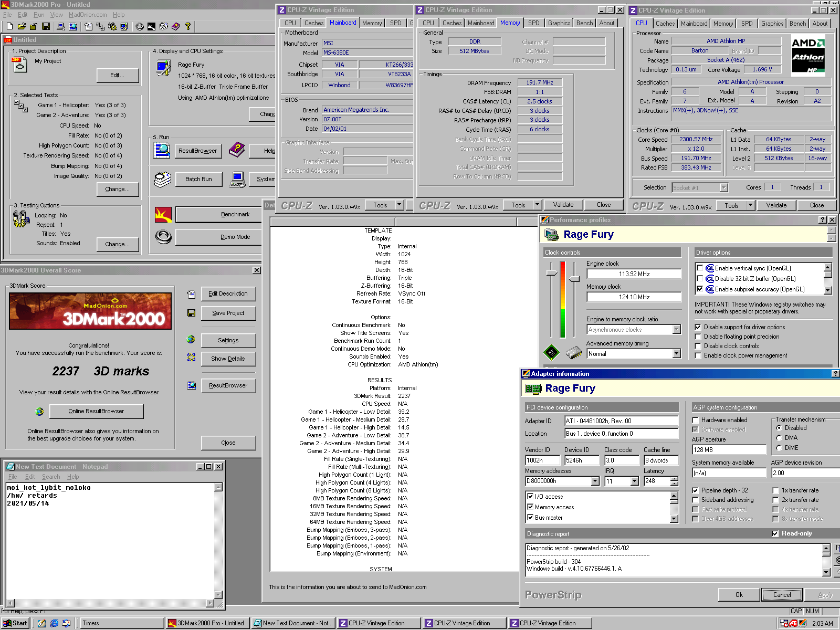Open 3DMark Run menu
The image size is (840, 630).
point(39,15)
